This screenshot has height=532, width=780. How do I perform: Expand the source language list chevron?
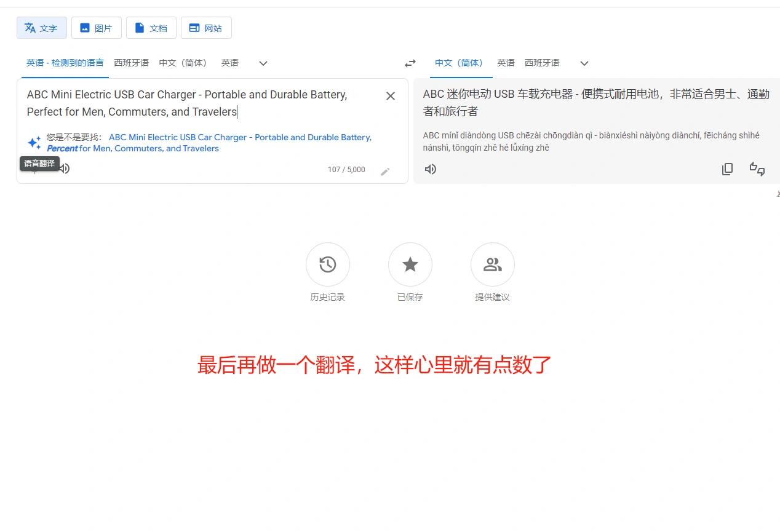pyautogui.click(x=263, y=63)
